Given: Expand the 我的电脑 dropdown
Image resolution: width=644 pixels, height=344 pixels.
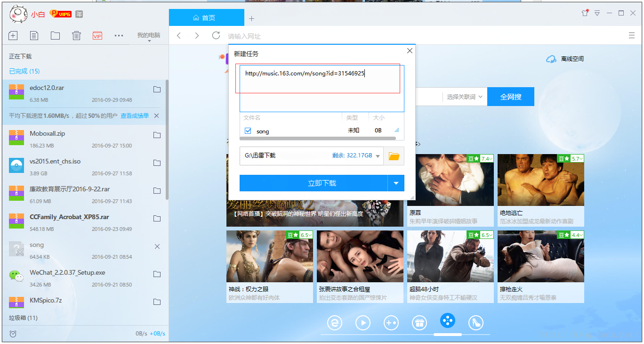Looking at the screenshot, I should [149, 37].
